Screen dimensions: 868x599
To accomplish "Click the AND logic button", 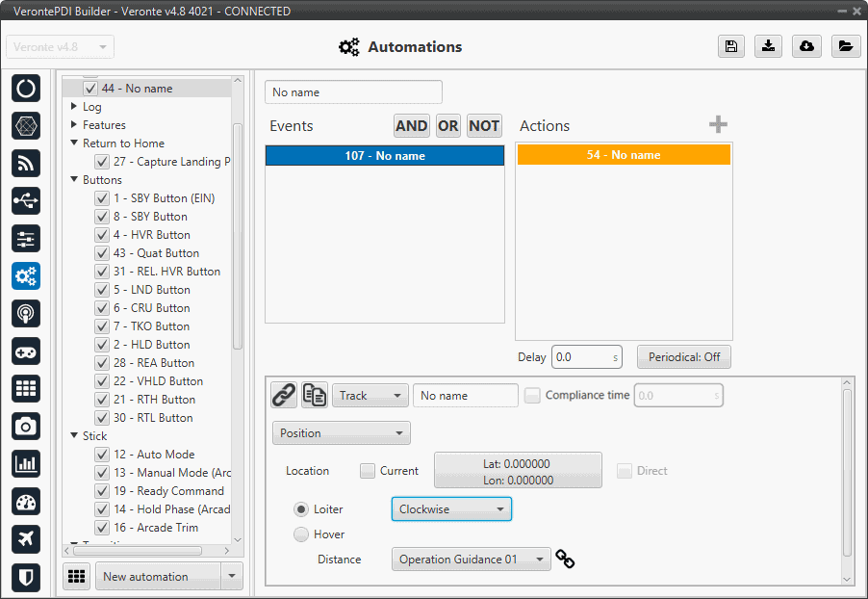I will (x=411, y=126).
